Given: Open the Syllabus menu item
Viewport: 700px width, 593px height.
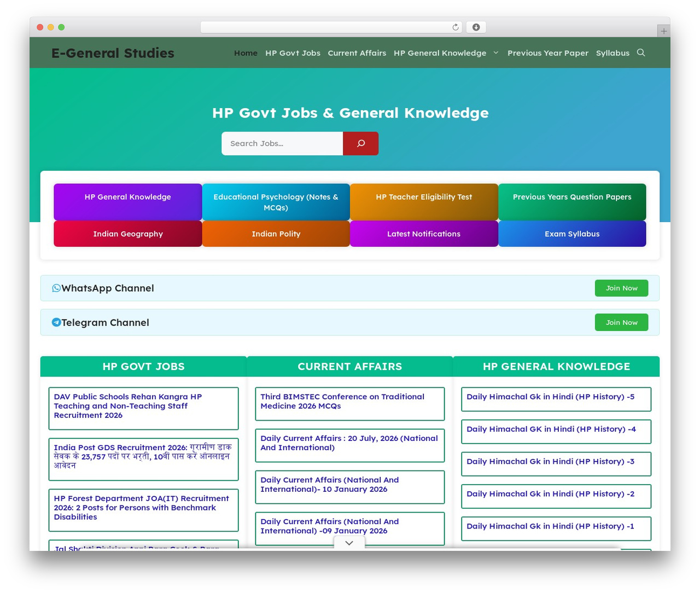Looking at the screenshot, I should tap(612, 53).
